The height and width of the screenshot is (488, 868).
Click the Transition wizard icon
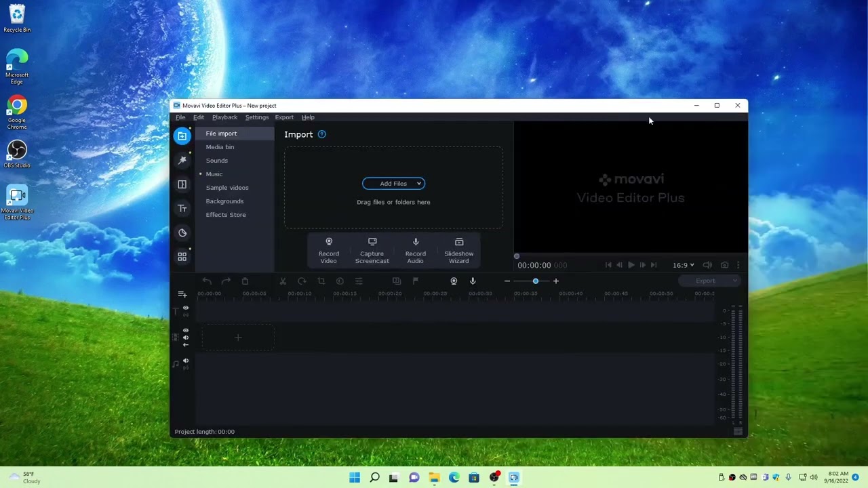397,281
